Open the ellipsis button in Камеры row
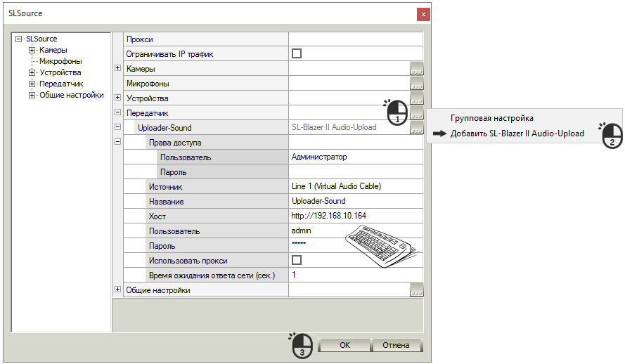Screen dimensions: 625x364 tap(416, 69)
